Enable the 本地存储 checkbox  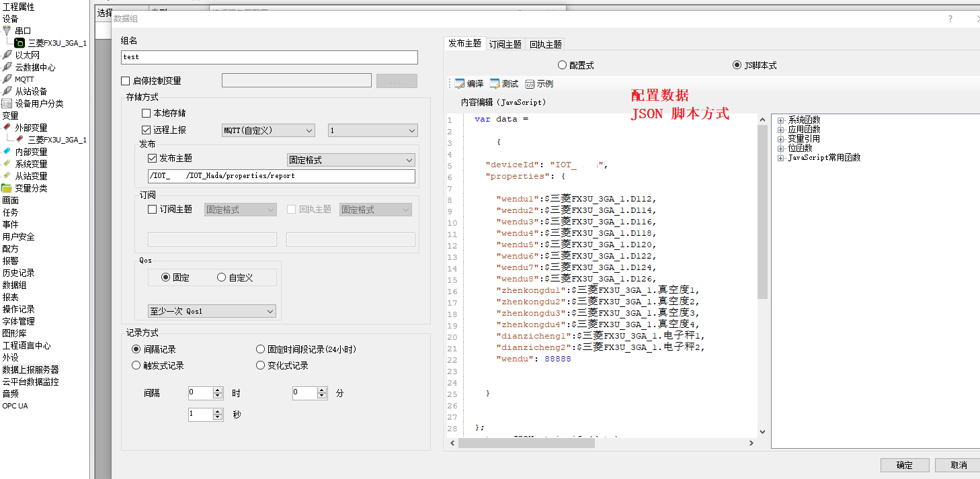[147, 114]
